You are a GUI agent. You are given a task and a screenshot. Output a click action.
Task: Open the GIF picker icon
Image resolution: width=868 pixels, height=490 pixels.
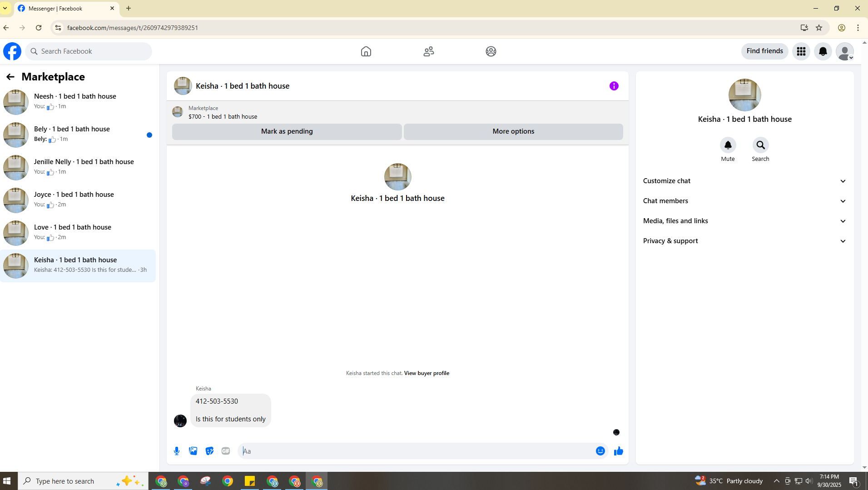tap(226, 451)
